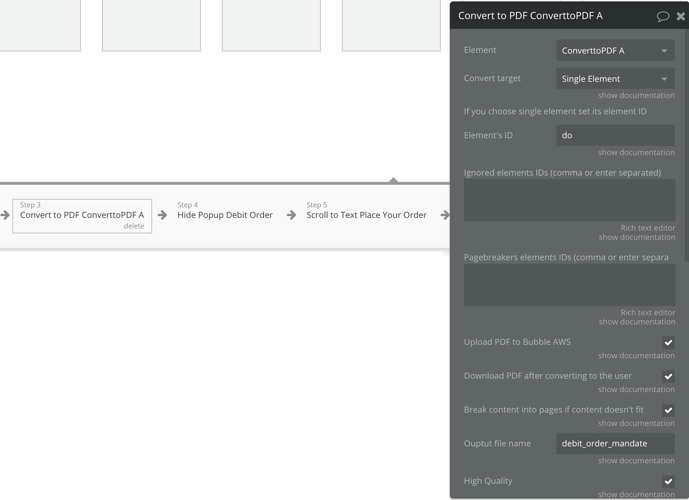689x500 pixels.
Task: Open the comment bubble icon in panel header
Action: coord(663,16)
